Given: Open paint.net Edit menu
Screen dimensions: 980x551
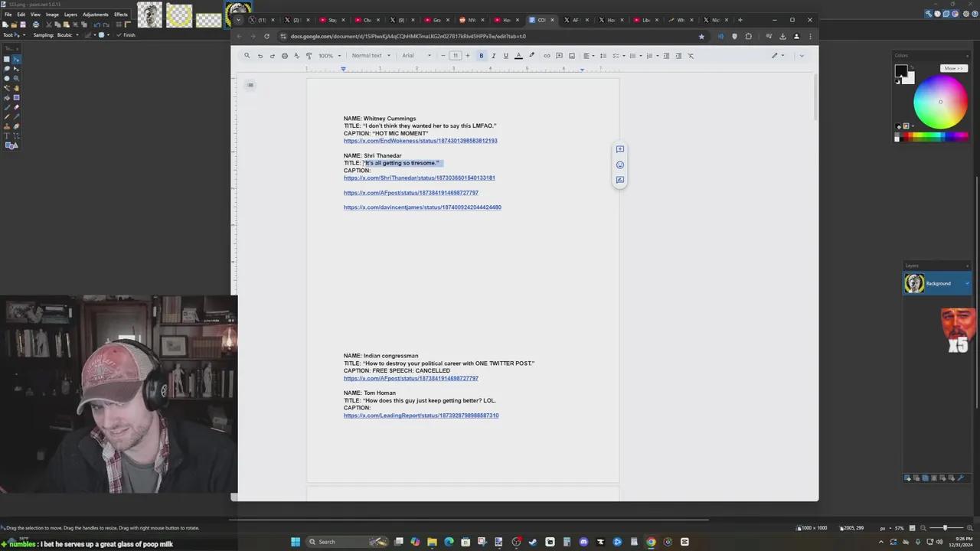Looking at the screenshot, I should [x=21, y=15].
